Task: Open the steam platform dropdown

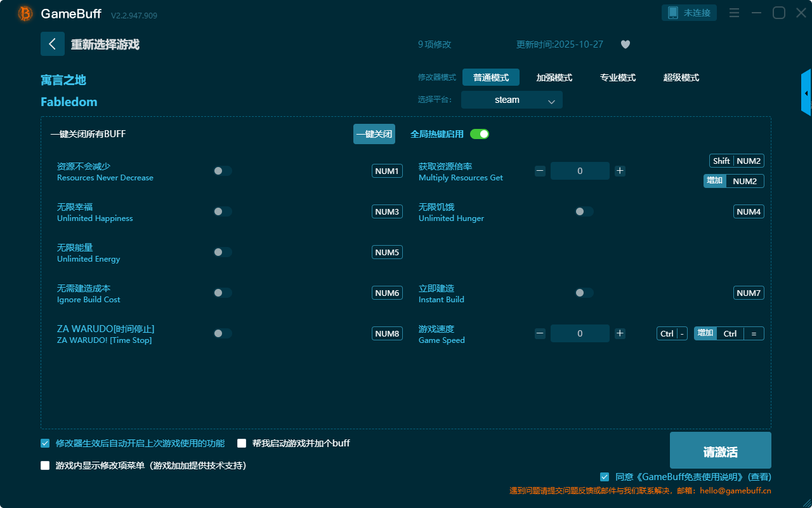Action: pyautogui.click(x=511, y=100)
